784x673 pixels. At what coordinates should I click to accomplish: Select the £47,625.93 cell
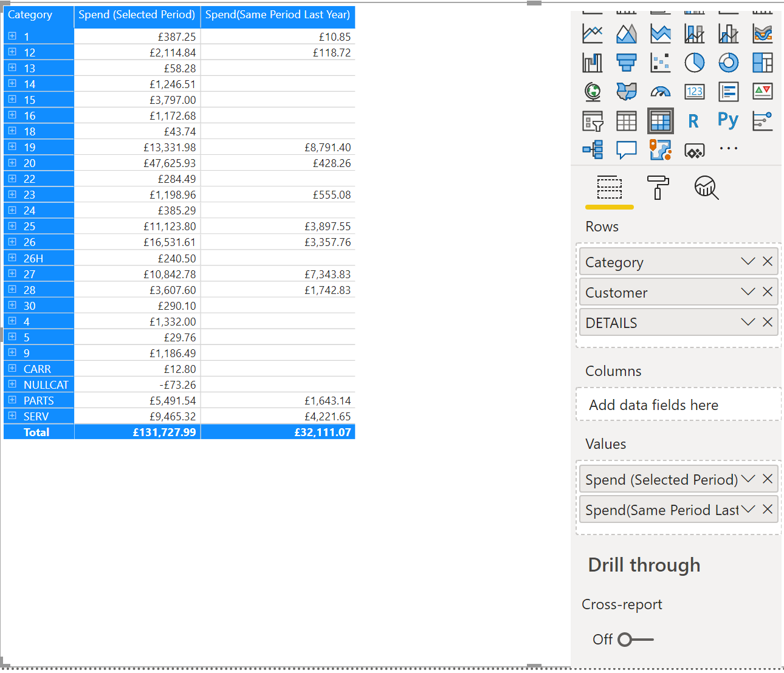137,163
